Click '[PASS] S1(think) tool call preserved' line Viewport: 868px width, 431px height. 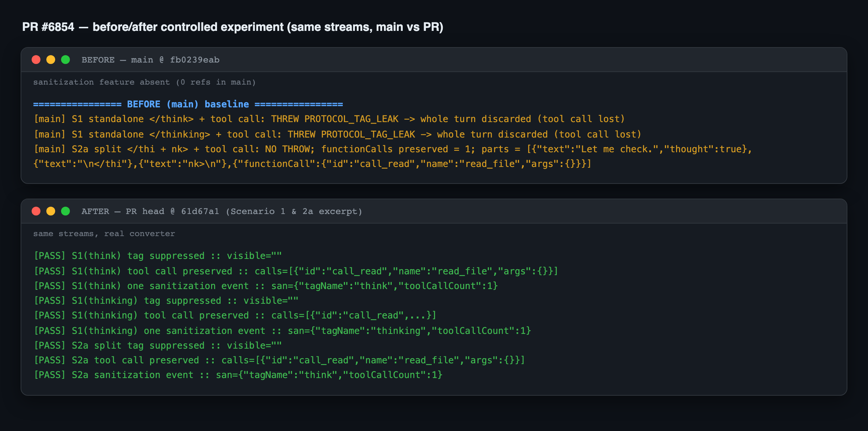(296, 271)
